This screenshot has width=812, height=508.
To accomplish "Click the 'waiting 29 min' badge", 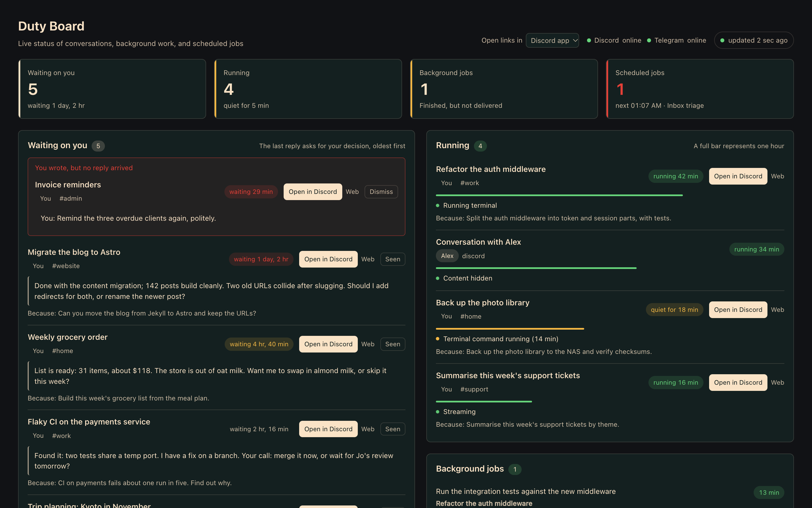I will coord(251,192).
